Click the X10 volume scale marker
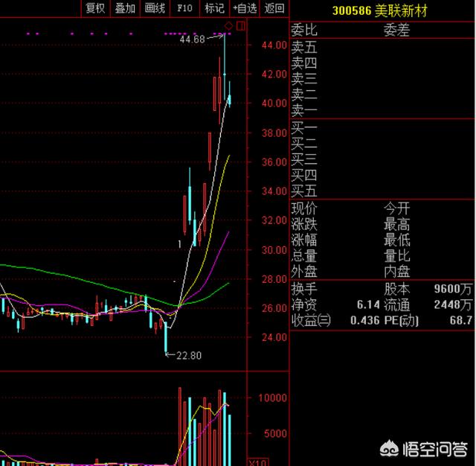 click(x=258, y=462)
